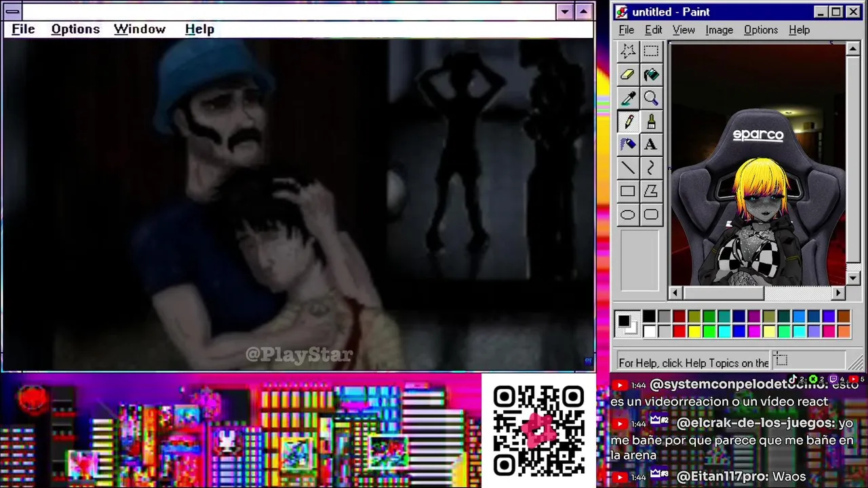The width and height of the screenshot is (868, 488).
Task: Open the View menu in Paint
Action: (x=684, y=30)
